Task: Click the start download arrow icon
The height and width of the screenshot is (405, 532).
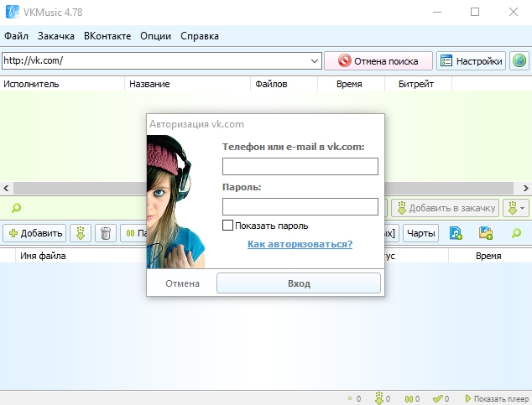Action: pos(81,233)
